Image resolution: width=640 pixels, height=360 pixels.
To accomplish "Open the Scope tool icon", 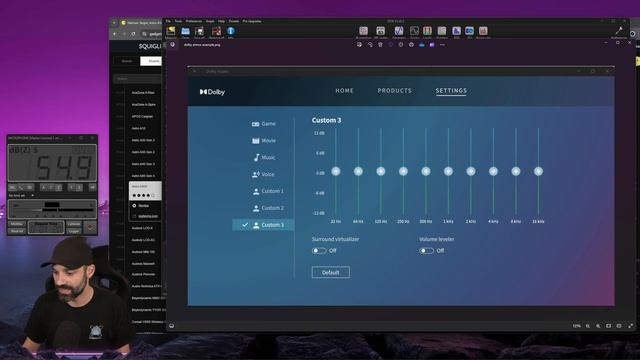I will click(414, 31).
